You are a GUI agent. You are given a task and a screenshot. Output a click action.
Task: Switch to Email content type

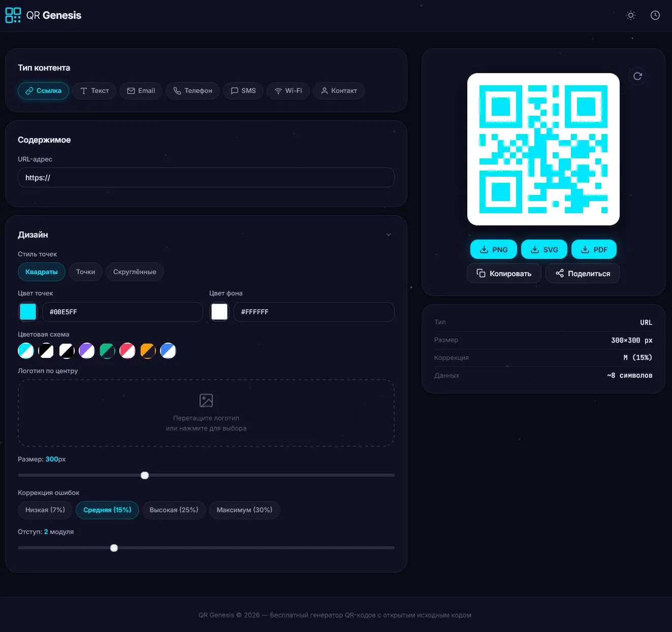point(141,91)
